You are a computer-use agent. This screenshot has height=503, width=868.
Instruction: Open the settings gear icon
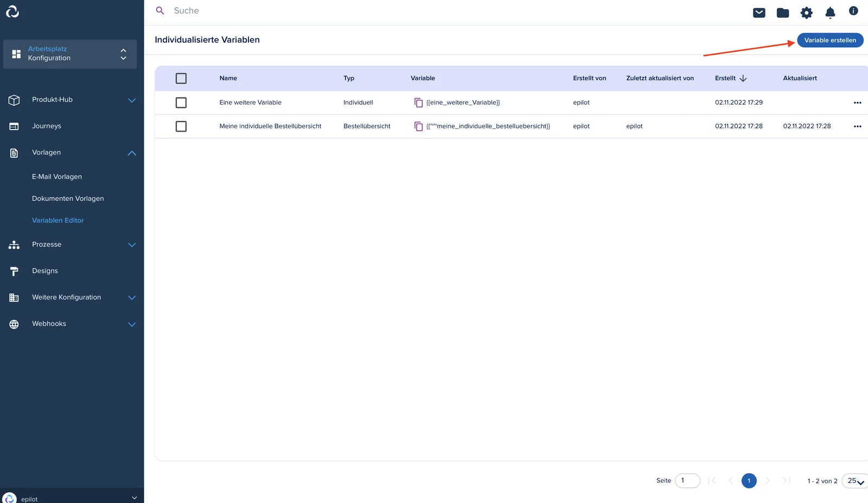pos(807,12)
